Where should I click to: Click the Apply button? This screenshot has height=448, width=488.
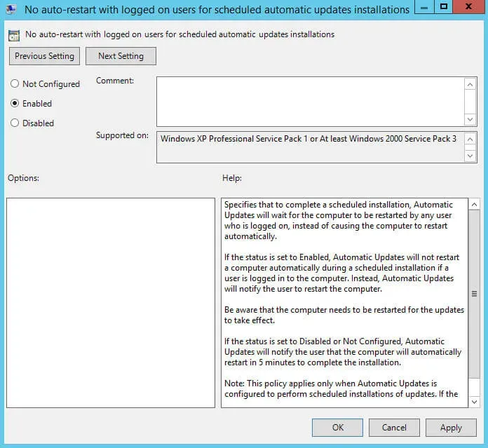pos(451,428)
